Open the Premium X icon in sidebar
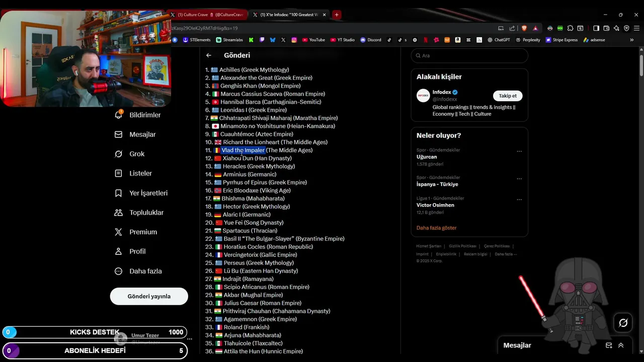Image resolution: width=644 pixels, height=362 pixels. coord(119,232)
